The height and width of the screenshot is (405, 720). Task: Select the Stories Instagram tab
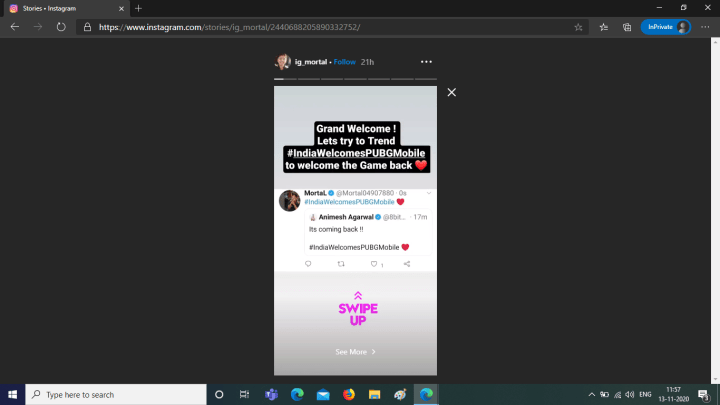65,8
